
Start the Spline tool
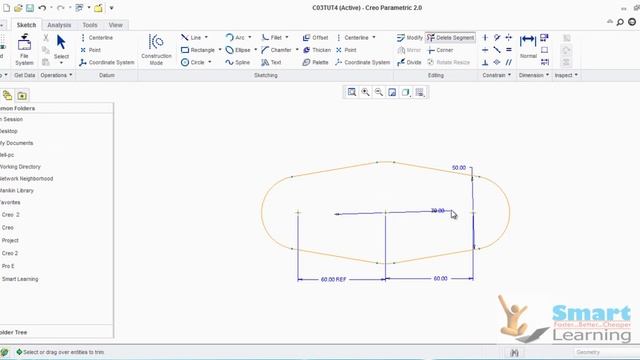point(238,62)
